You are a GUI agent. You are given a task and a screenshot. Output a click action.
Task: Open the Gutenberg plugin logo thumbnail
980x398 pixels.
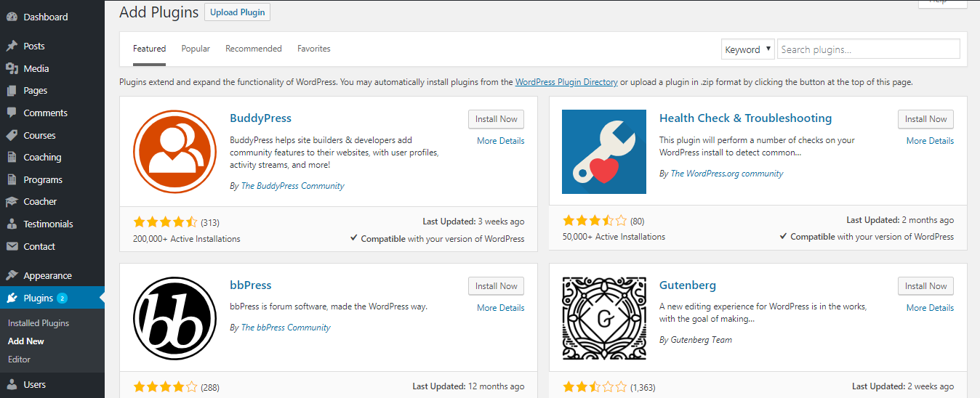point(604,318)
